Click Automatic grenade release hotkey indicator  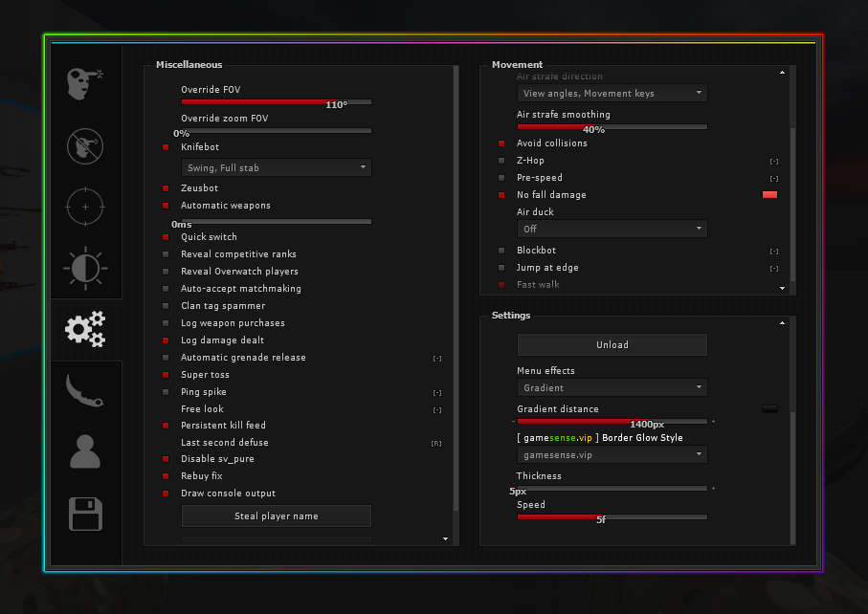click(x=437, y=359)
